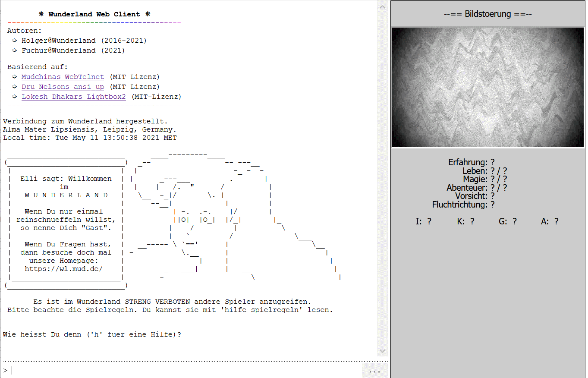This screenshot has height=378, width=588.
Task: Open the Dru Nelsons ansi_up link
Action: 63,86
